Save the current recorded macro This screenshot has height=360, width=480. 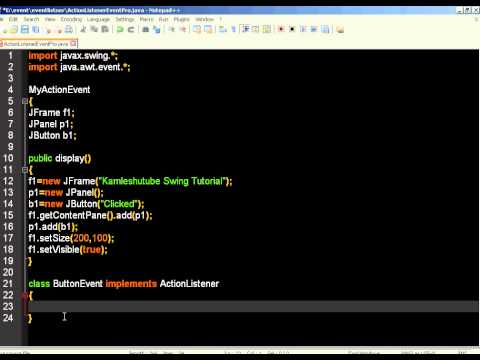pyautogui.click(x=325, y=30)
